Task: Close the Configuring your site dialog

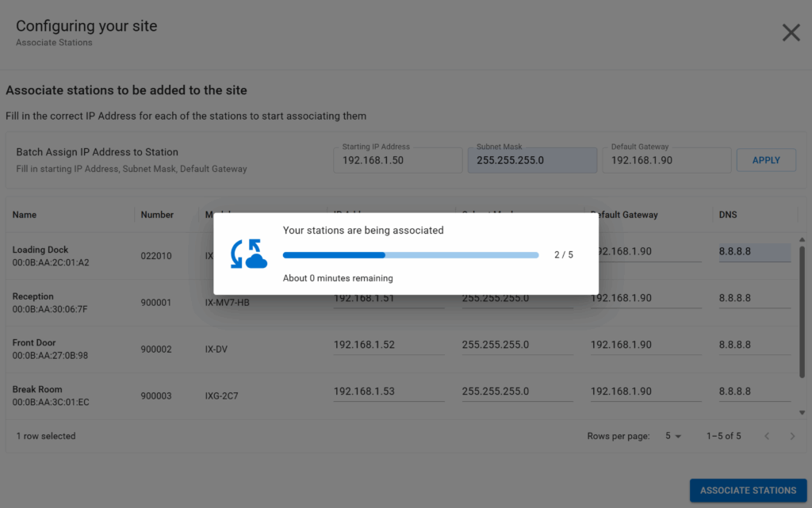Action: [791, 32]
